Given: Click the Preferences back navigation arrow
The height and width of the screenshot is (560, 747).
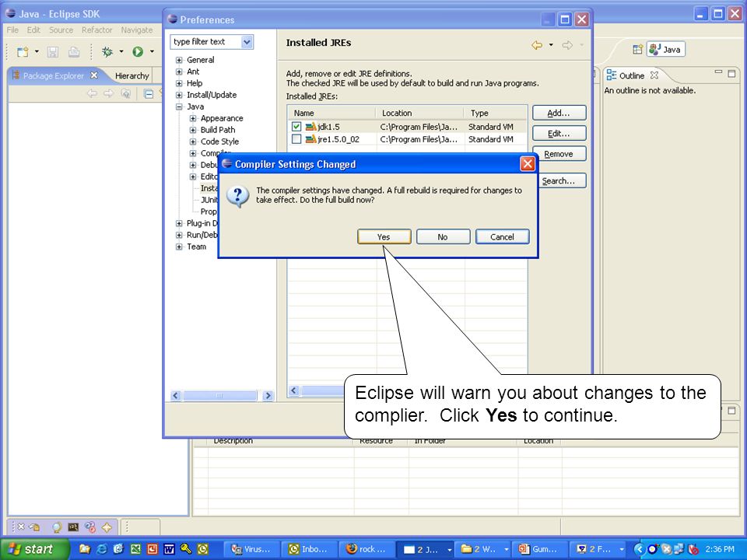Looking at the screenshot, I should point(537,45).
